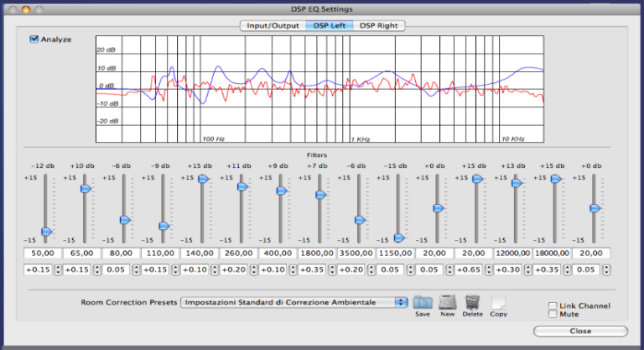Click the 3500,00 frequency field
The height and width of the screenshot is (350, 644).
(x=356, y=253)
